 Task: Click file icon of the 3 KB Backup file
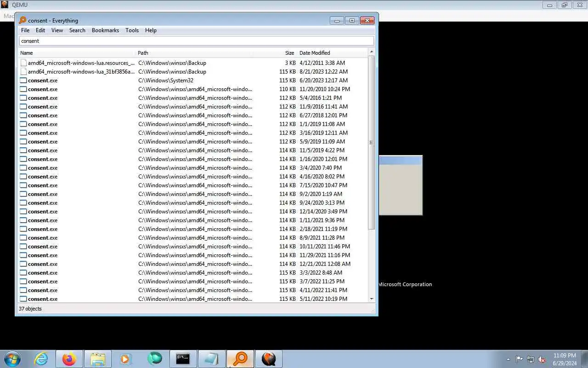(x=23, y=63)
